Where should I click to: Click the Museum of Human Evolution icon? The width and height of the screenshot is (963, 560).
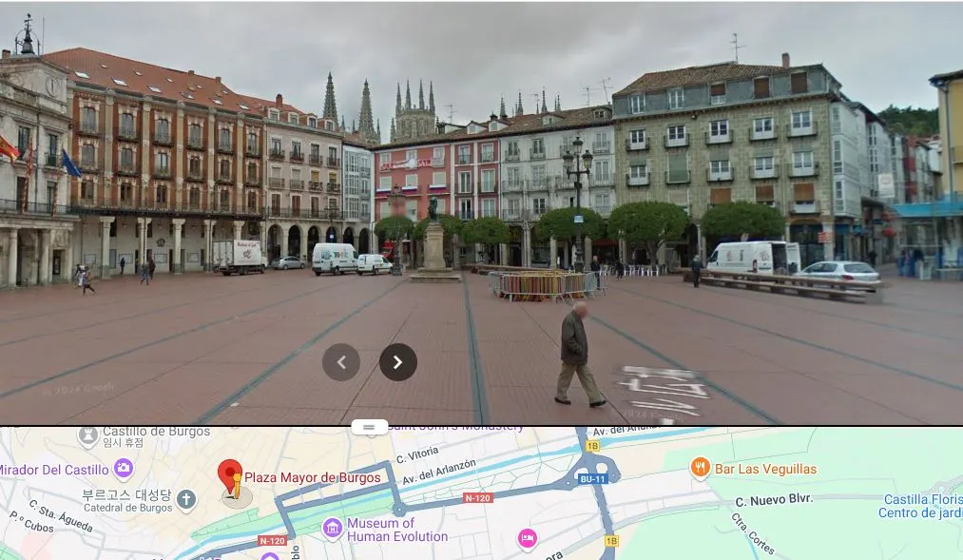(x=333, y=528)
